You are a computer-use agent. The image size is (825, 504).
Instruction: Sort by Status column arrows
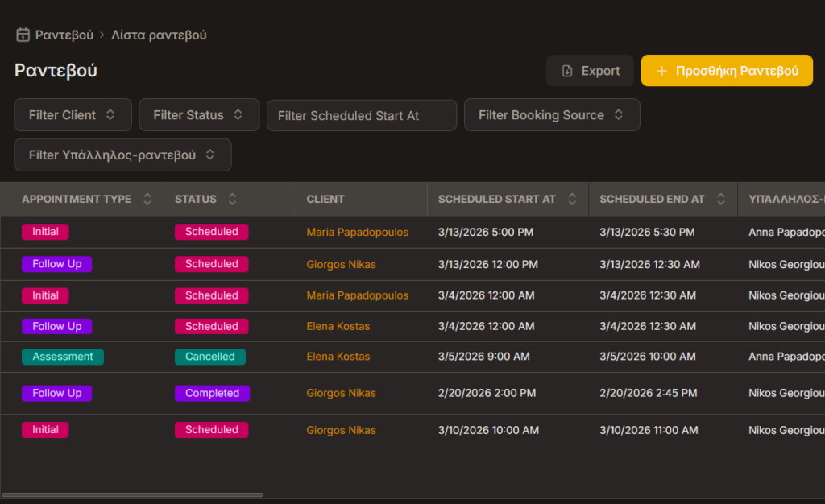tap(233, 200)
